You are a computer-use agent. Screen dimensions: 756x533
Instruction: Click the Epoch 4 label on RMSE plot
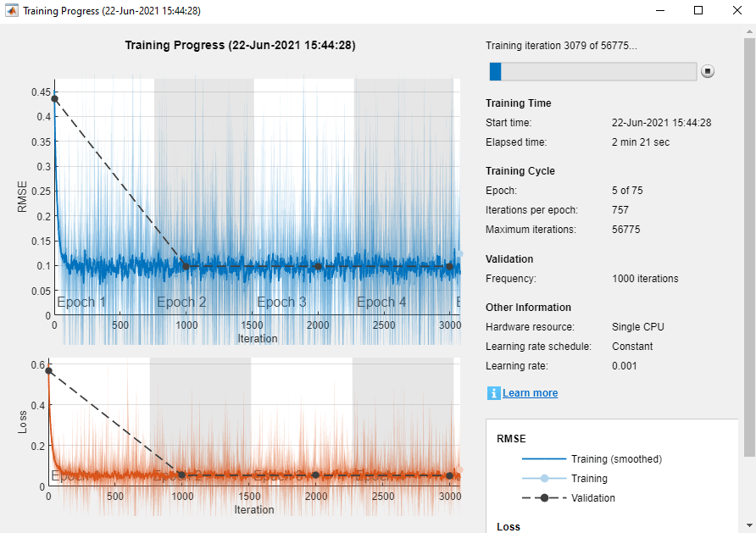pos(381,303)
